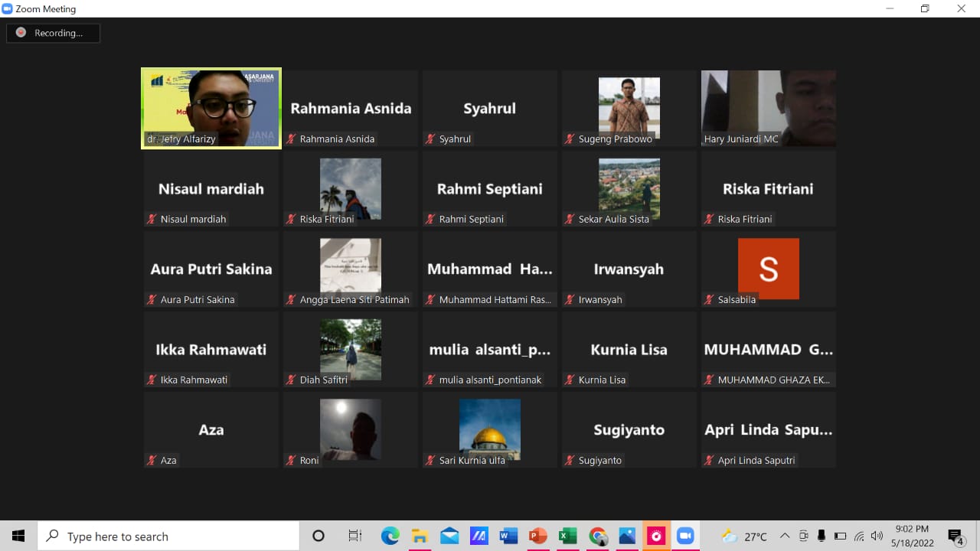Click the Recording indicator

tap(53, 33)
